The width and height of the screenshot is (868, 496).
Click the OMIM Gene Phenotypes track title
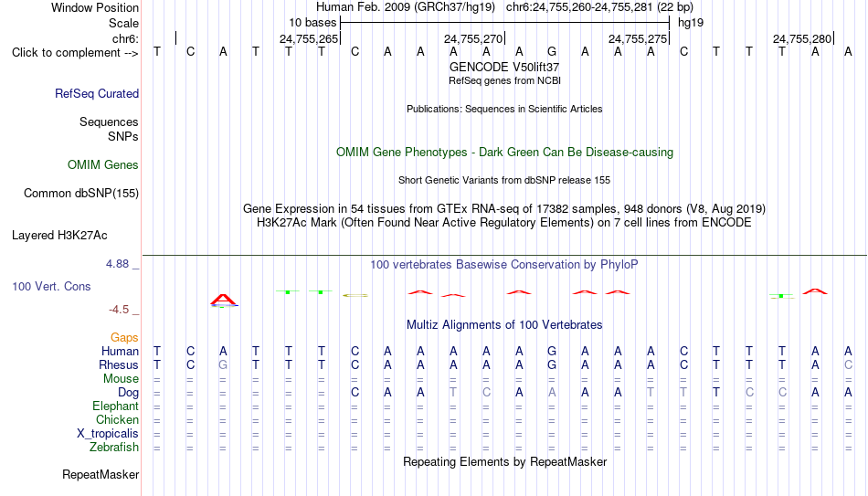pos(505,153)
